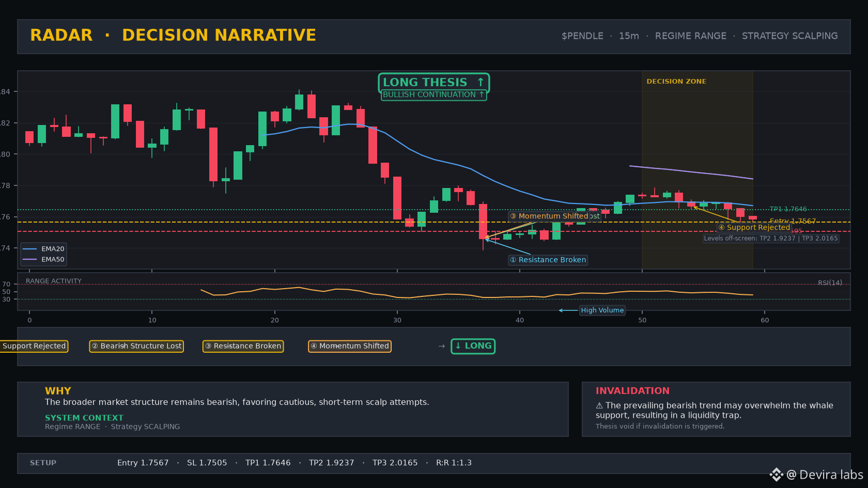Click the High Volume marker label
Screen dimensions: 868x488
click(x=602, y=310)
